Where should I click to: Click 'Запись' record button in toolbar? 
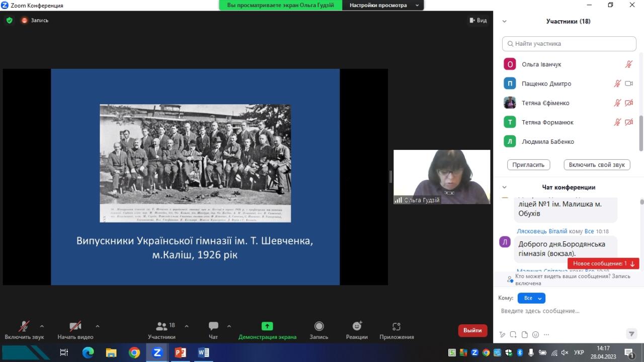click(319, 330)
